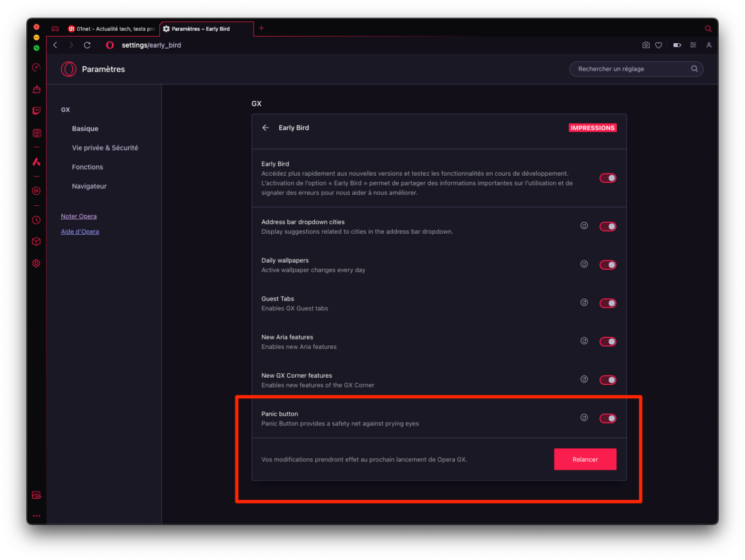Switch to the 01net browser tab
745x560 pixels.
click(x=111, y=29)
